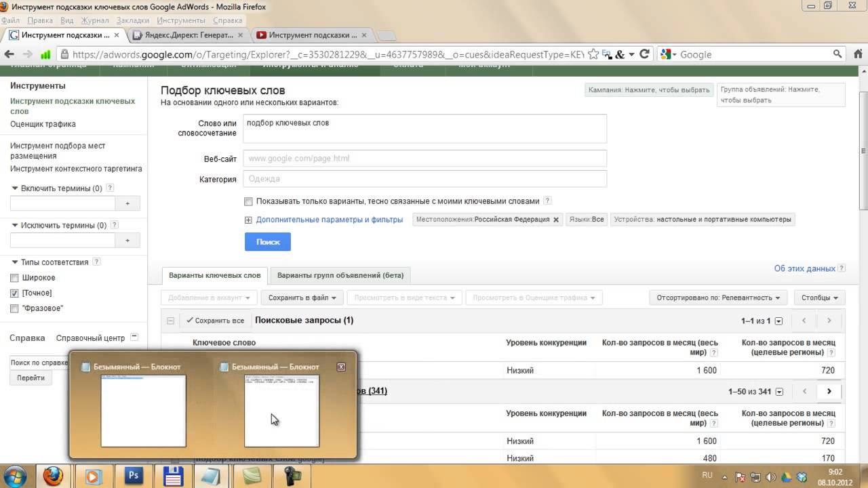Open the Закладки menu

[x=134, y=20]
